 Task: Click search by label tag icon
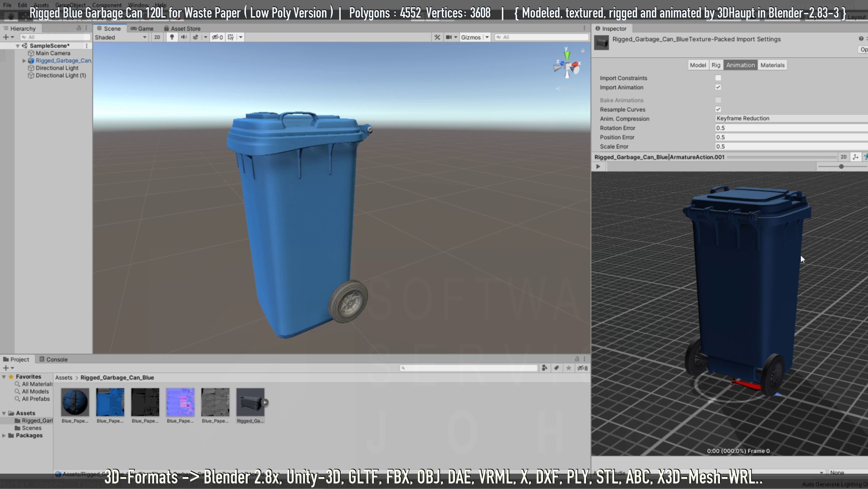tap(557, 368)
